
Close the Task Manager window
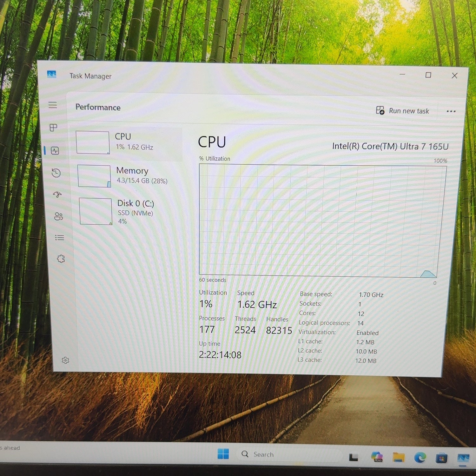click(x=454, y=76)
